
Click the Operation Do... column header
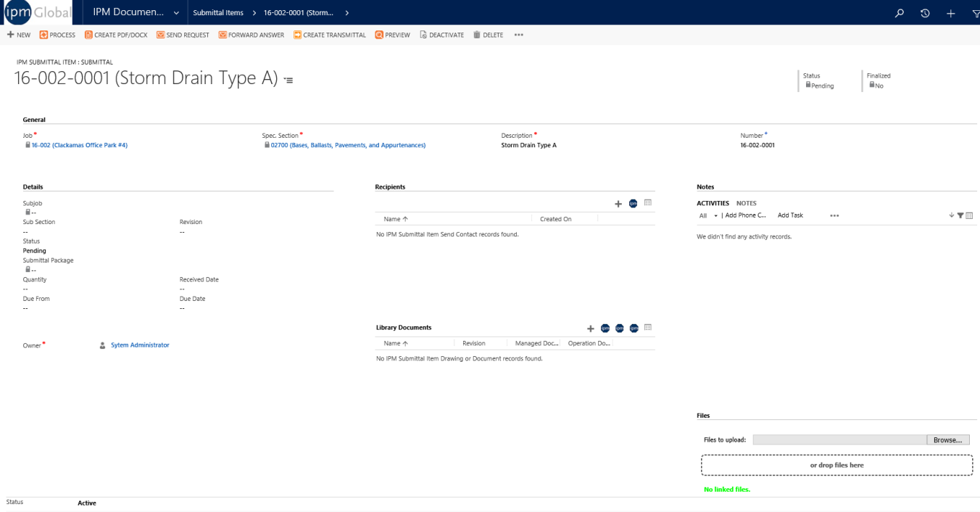coord(589,344)
